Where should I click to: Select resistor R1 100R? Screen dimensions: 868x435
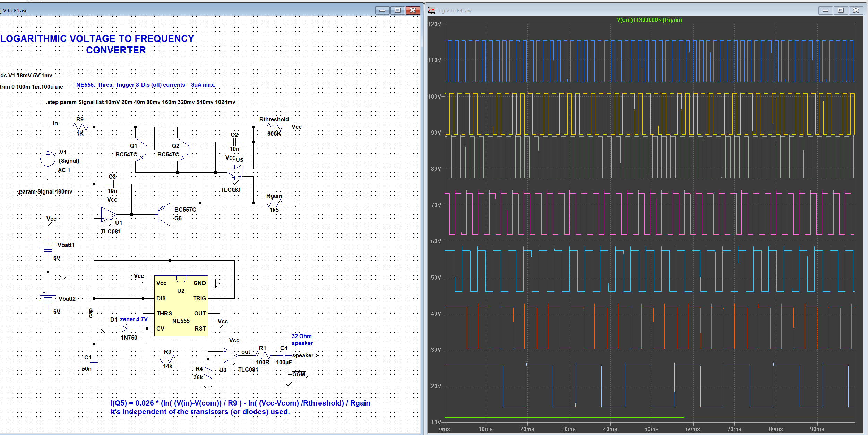coord(263,355)
